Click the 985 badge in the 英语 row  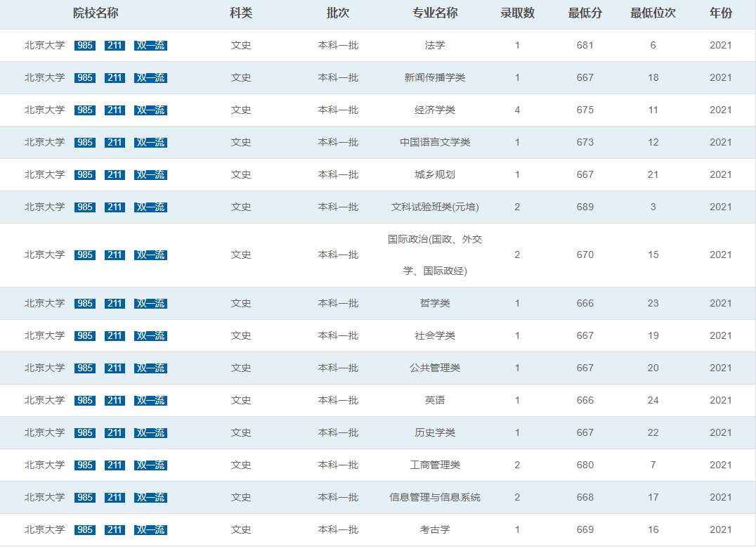(x=84, y=400)
